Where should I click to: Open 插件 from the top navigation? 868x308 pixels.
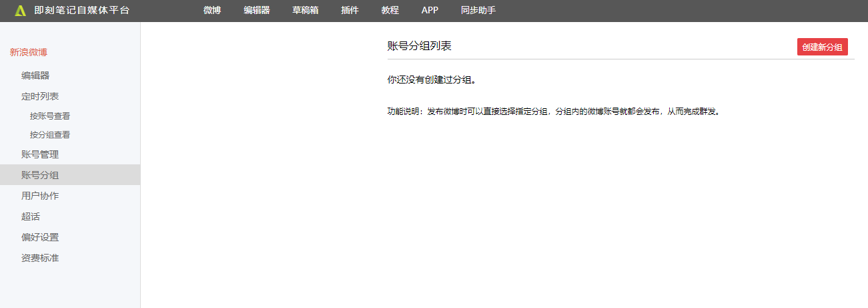pyautogui.click(x=350, y=11)
